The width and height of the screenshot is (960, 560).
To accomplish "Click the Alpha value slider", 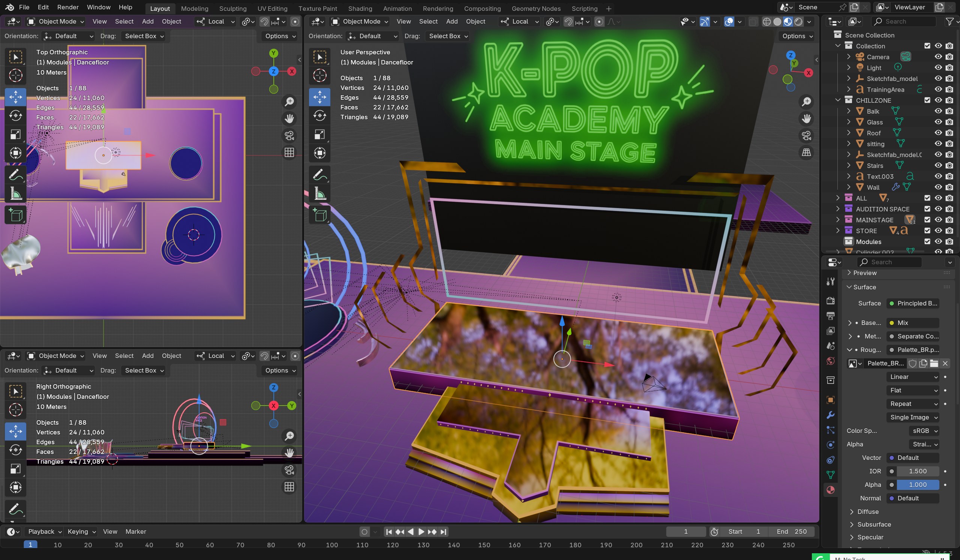I will pos(917,485).
